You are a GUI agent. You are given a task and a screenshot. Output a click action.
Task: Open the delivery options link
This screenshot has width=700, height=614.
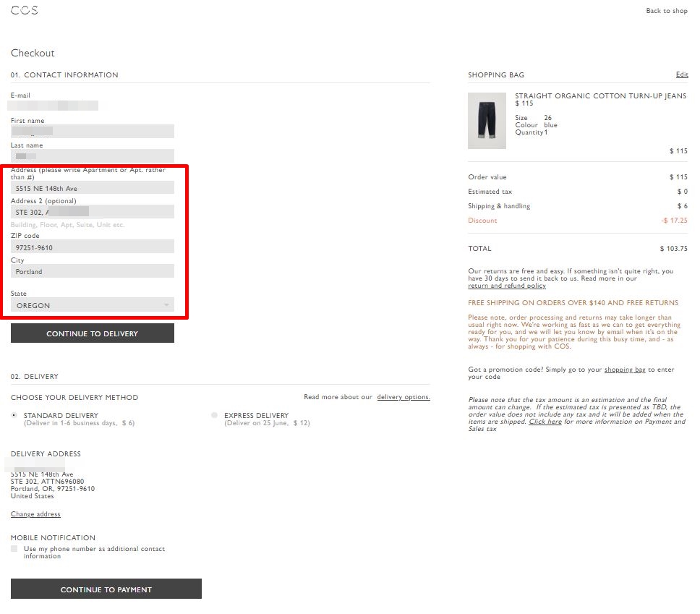click(x=404, y=397)
